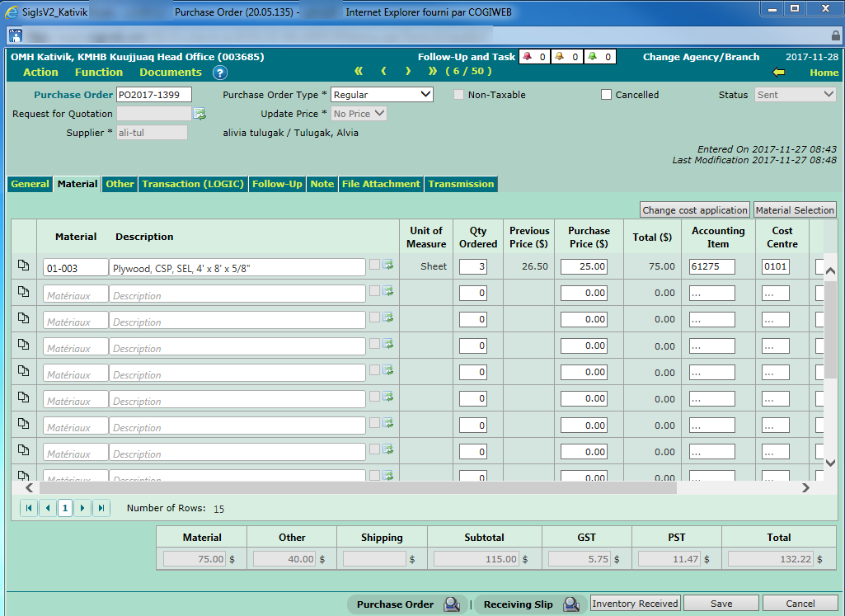
Task: Jump to the last record using double-right arrows
Action: pyautogui.click(x=434, y=72)
